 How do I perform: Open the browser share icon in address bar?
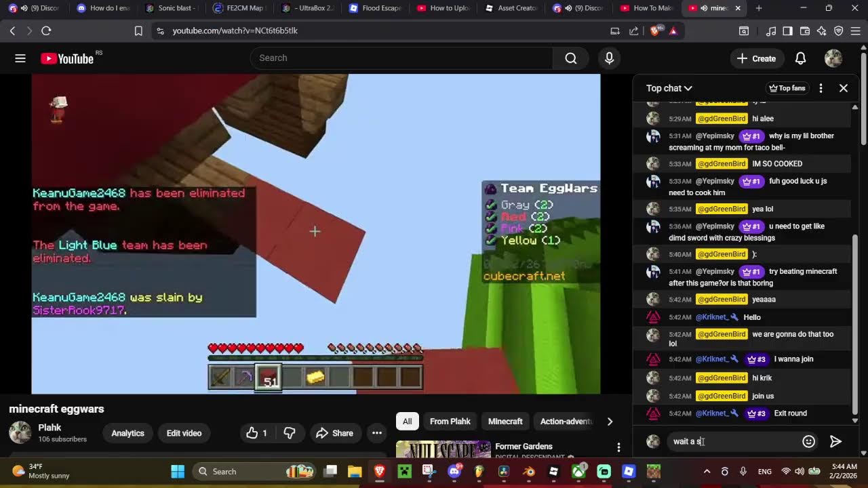click(634, 30)
